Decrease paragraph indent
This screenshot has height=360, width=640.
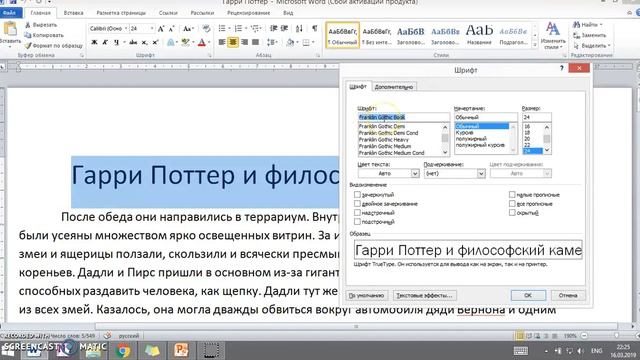pyautogui.click(x=273, y=28)
